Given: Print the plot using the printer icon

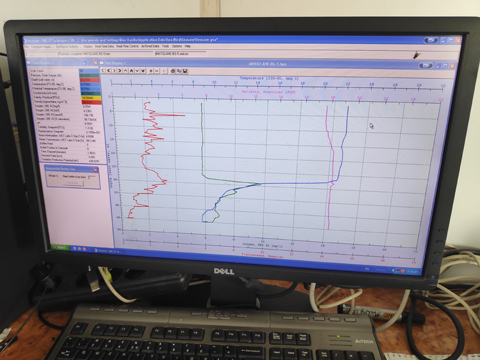Looking at the screenshot, I should [x=173, y=71].
